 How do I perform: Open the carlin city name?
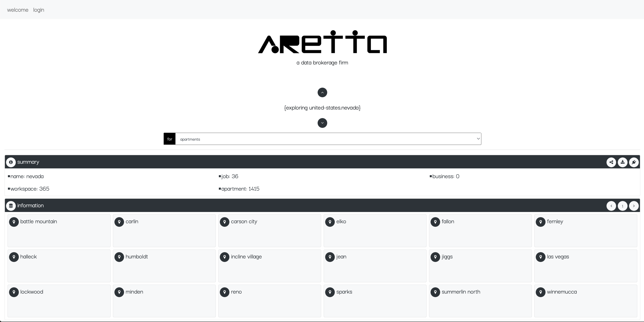pyautogui.click(x=132, y=221)
